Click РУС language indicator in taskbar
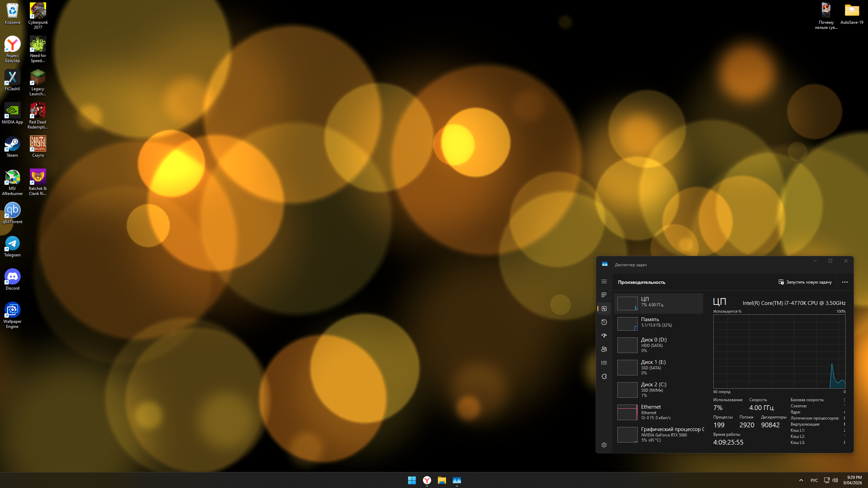This screenshot has height=488, width=868. point(814,480)
